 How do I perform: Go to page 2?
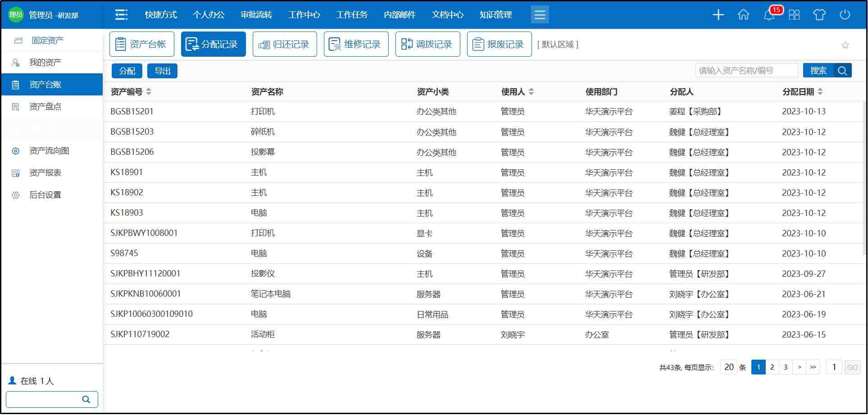coord(772,367)
